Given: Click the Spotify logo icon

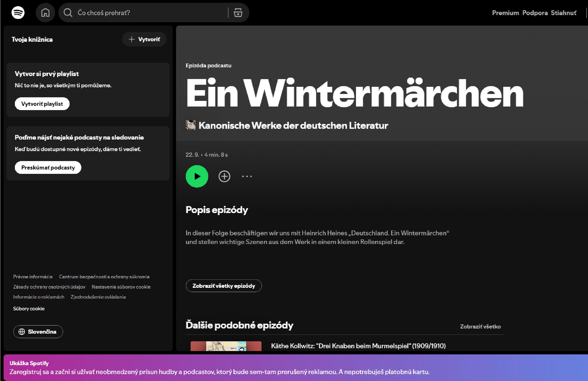Looking at the screenshot, I should 18,13.
